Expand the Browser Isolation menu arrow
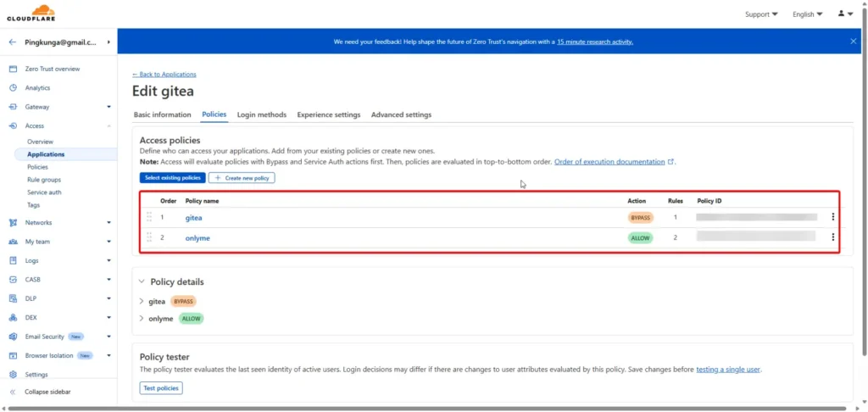The width and height of the screenshot is (868, 412). point(109,355)
